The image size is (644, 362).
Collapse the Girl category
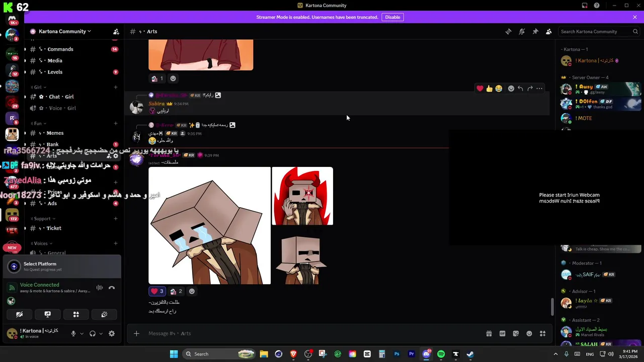(x=39, y=87)
